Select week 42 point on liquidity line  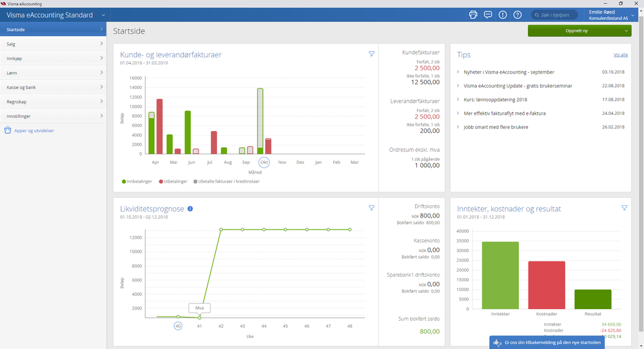tap(221, 229)
